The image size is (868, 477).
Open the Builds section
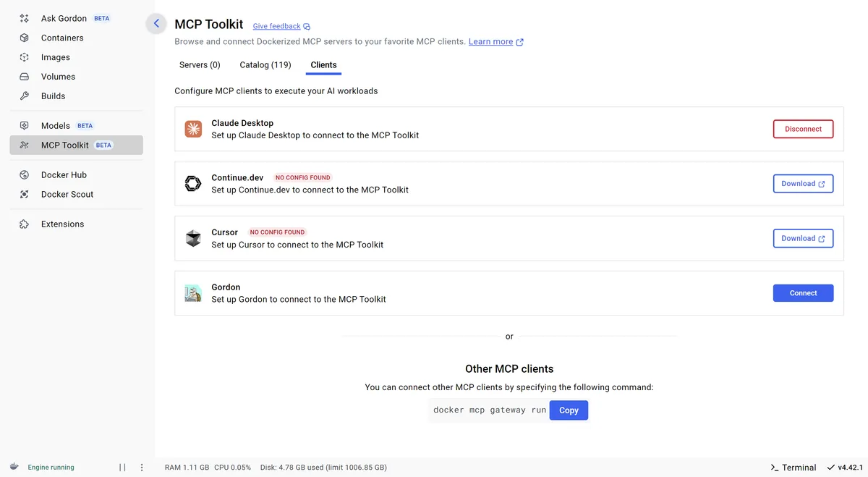[76, 96]
